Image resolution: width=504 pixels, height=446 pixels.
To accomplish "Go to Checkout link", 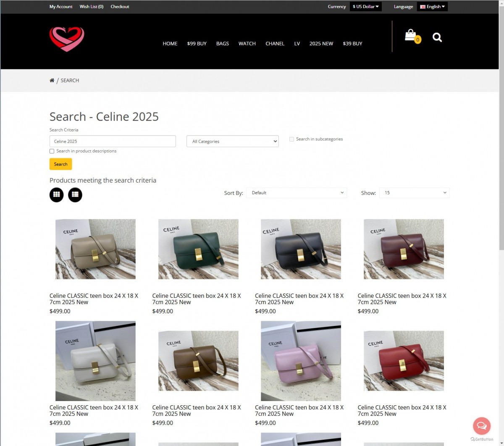I will (x=120, y=7).
